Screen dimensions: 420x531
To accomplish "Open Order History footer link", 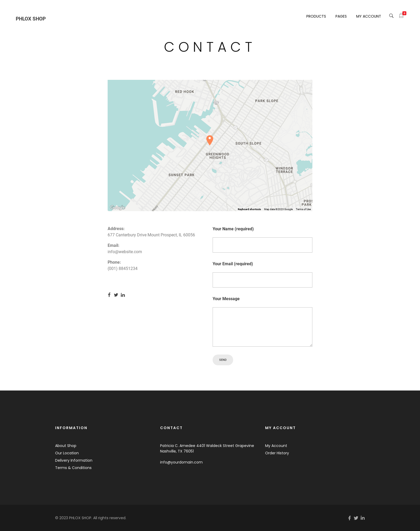I will tap(277, 453).
